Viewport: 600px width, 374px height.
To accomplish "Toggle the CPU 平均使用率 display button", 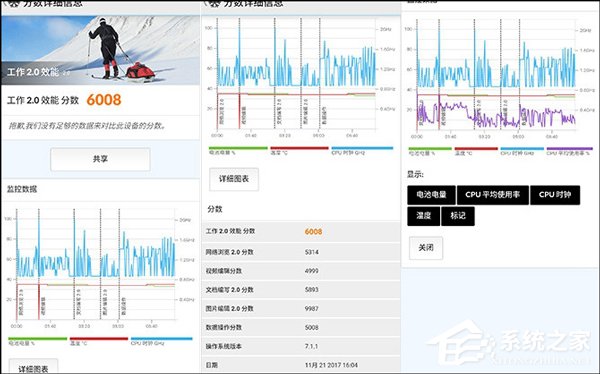I will tap(492, 195).
